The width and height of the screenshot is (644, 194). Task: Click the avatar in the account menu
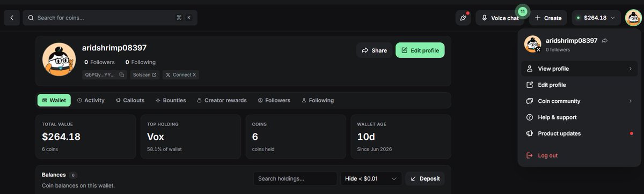coord(533,44)
